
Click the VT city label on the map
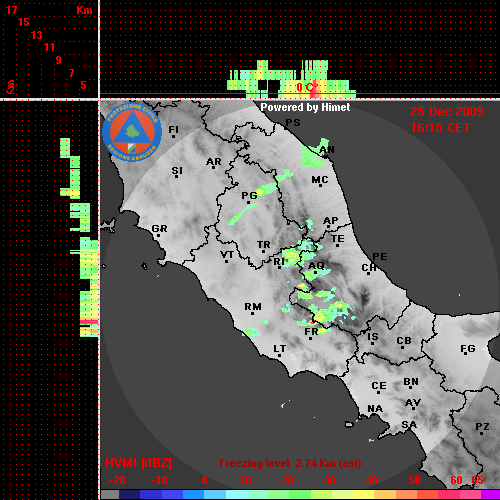tap(227, 255)
